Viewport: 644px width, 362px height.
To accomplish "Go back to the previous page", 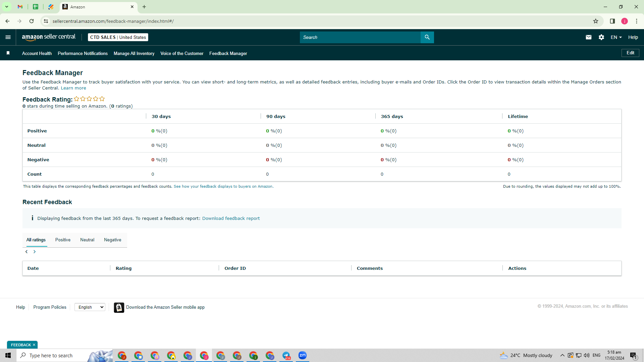I will 7,21.
